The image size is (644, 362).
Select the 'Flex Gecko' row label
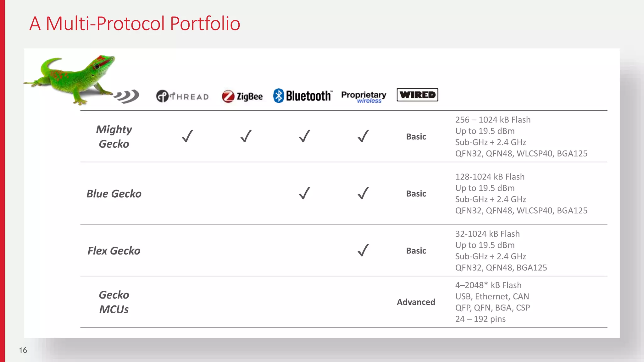click(114, 251)
